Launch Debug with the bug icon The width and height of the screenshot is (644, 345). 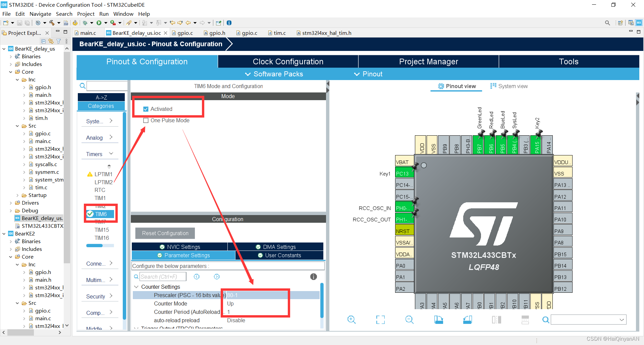(85, 22)
